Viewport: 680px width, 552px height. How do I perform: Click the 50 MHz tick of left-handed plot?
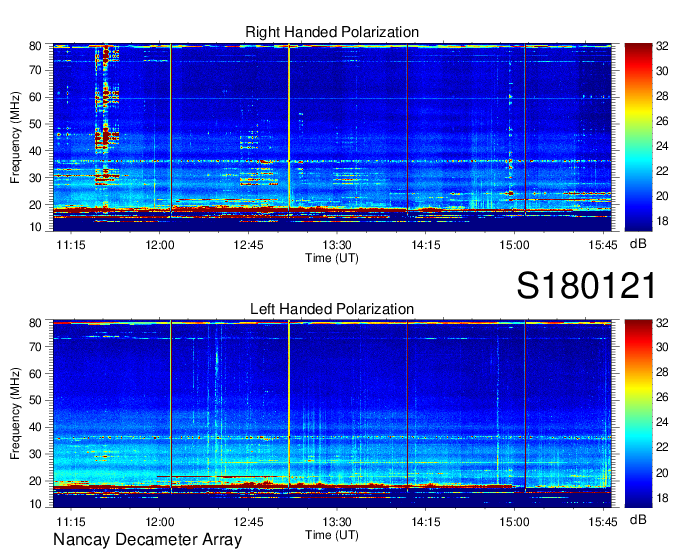click(35, 400)
